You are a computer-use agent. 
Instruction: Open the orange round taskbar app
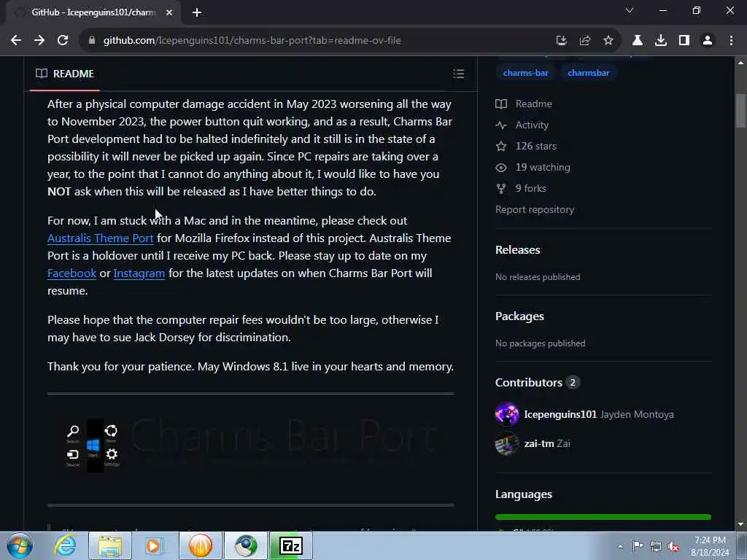tap(201, 545)
